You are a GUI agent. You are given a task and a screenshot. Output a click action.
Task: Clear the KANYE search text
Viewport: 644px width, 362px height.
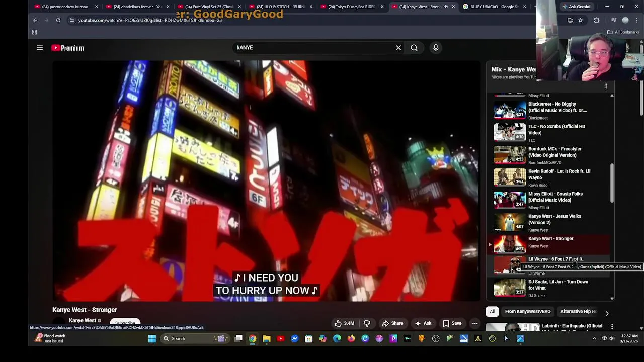pos(398,48)
